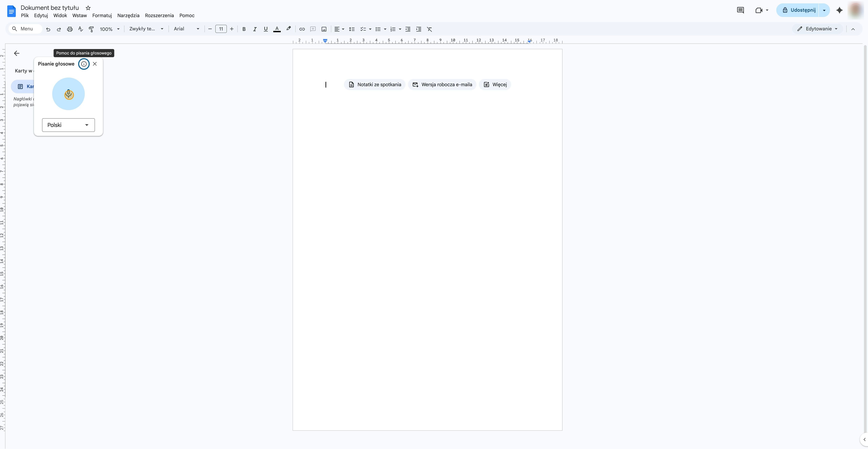Open the highlight color picker
Image resolution: width=868 pixels, height=449 pixels.
click(x=288, y=29)
